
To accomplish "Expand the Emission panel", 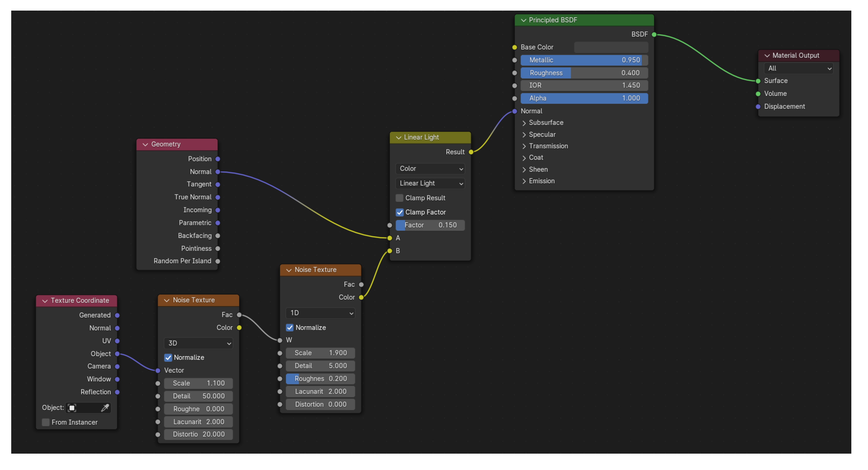I will [524, 181].
